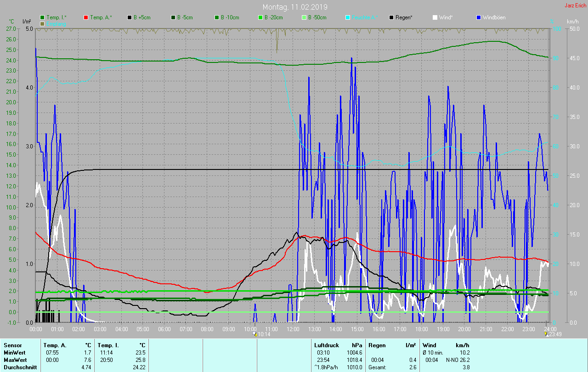The image size is (588, 372).
Task: Click the B -50cm legend swatch
Action: (x=304, y=17)
